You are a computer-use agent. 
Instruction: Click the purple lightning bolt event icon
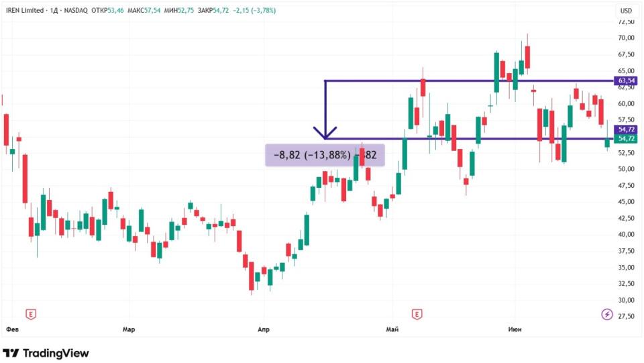click(x=607, y=315)
